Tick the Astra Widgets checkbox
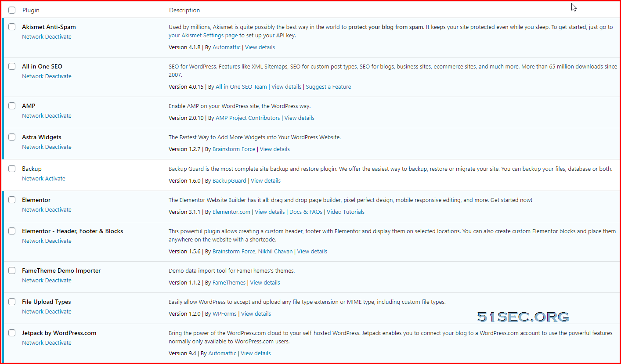621x364 pixels. 12,137
